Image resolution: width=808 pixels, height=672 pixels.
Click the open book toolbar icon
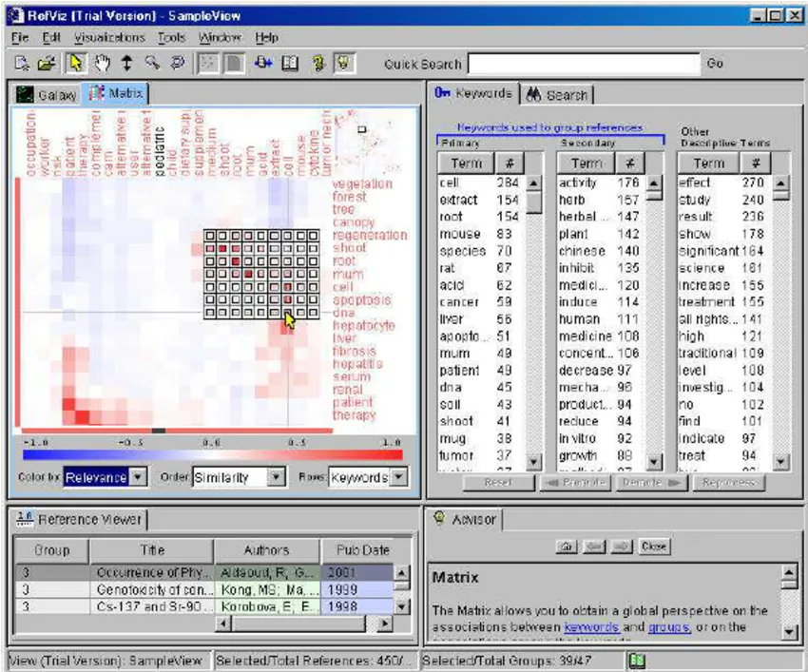click(290, 64)
